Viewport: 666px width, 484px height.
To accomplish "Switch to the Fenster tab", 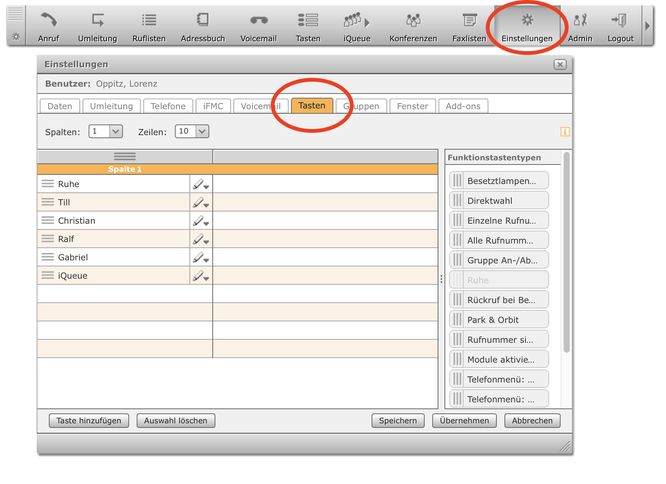I will 412,106.
